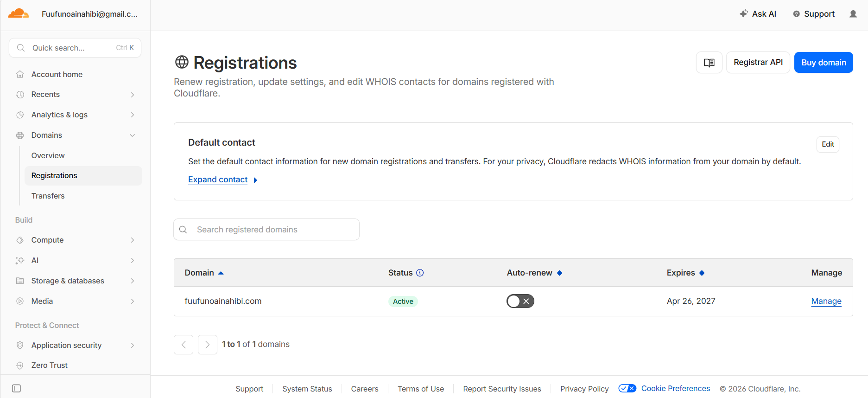Click the Support help icon in header

(x=796, y=14)
